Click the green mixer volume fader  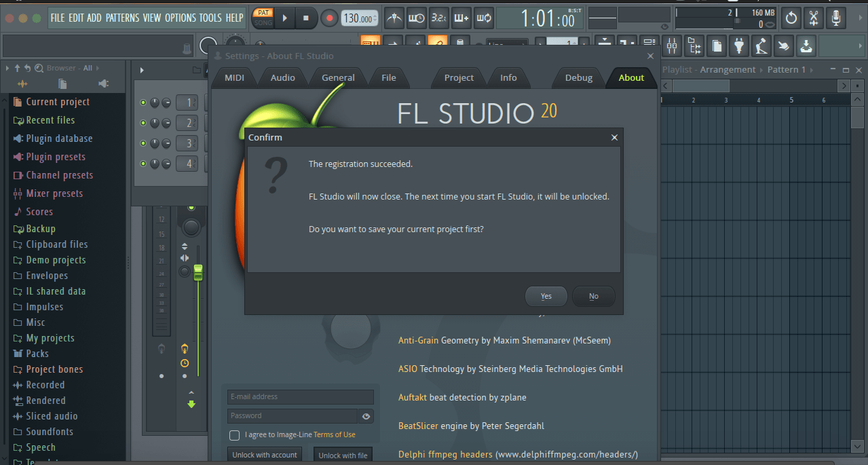click(198, 273)
